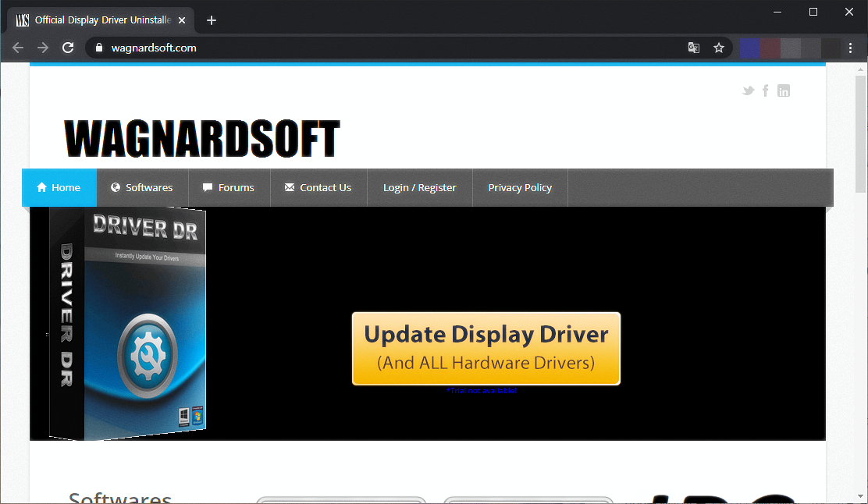Viewport: 868px width, 504px height.
Task: Go back to the previous page
Action: 18,48
